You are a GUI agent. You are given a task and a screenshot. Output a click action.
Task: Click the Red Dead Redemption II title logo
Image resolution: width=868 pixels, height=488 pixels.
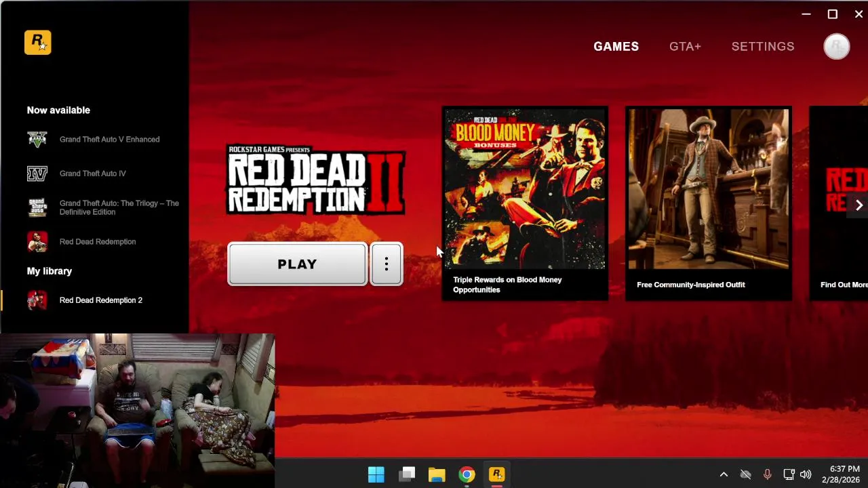[x=316, y=181]
